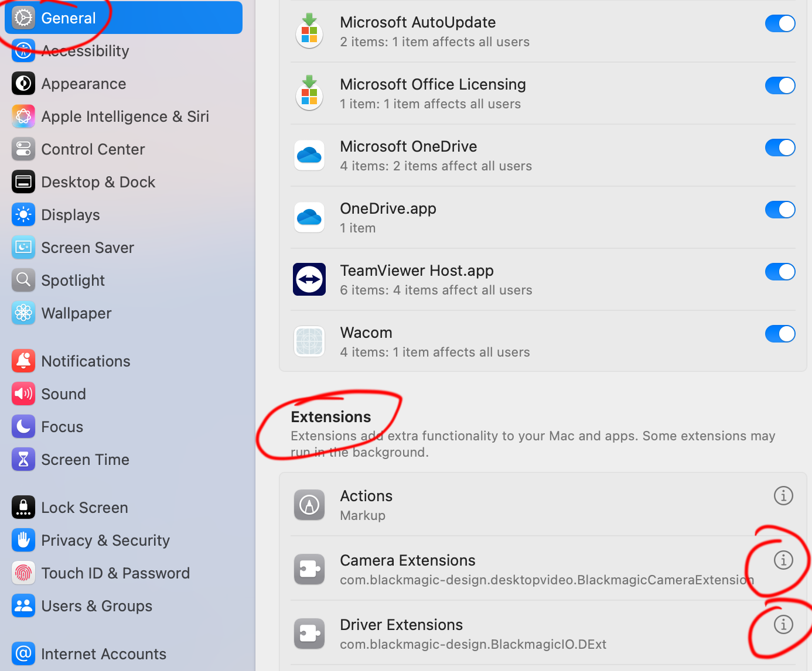Image resolution: width=812 pixels, height=671 pixels.
Task: Open Internet Accounts settings
Action: [124, 654]
